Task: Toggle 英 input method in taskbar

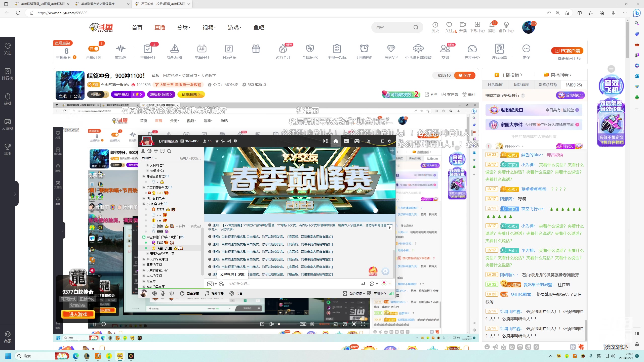Action: [x=599, y=356]
